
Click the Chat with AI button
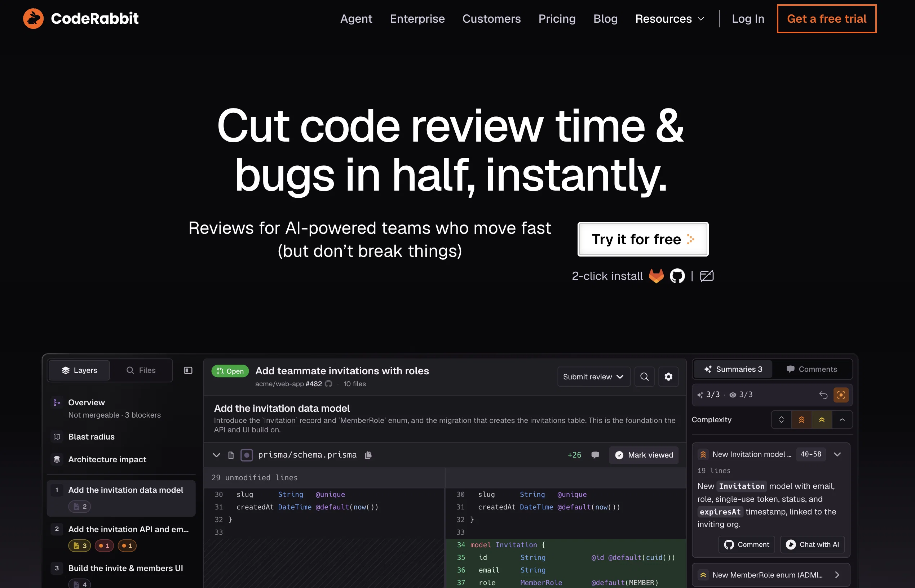[812, 544]
